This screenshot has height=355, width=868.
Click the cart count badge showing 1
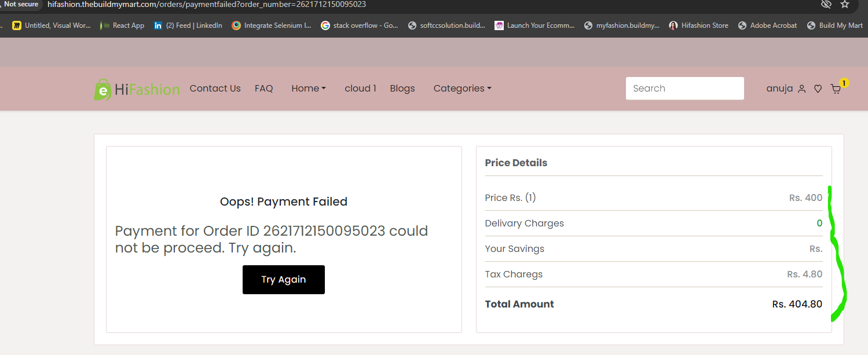tap(844, 83)
